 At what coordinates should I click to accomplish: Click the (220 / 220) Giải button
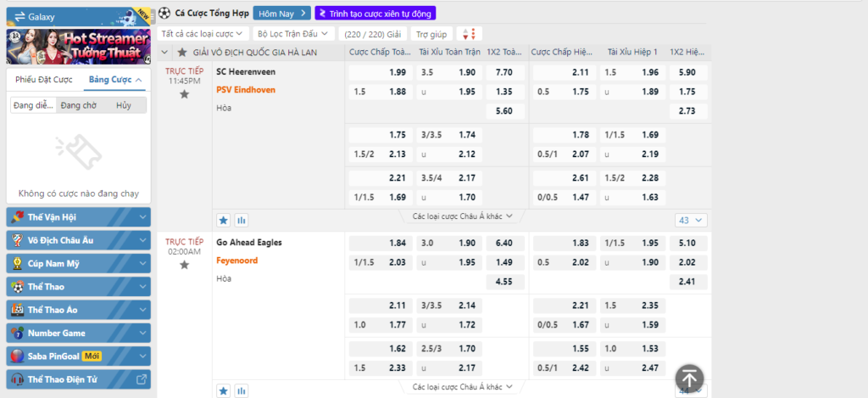(x=373, y=34)
